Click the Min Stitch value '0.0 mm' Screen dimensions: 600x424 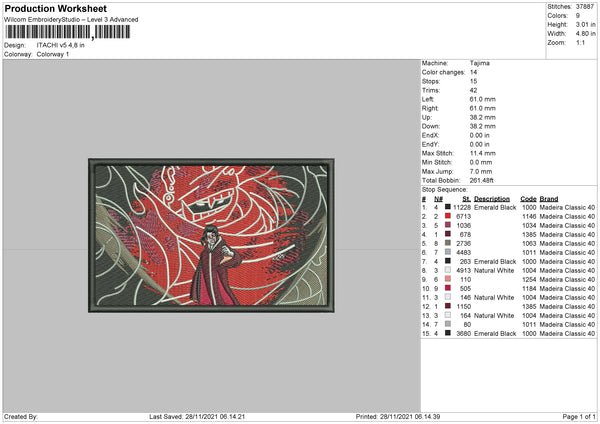point(481,162)
